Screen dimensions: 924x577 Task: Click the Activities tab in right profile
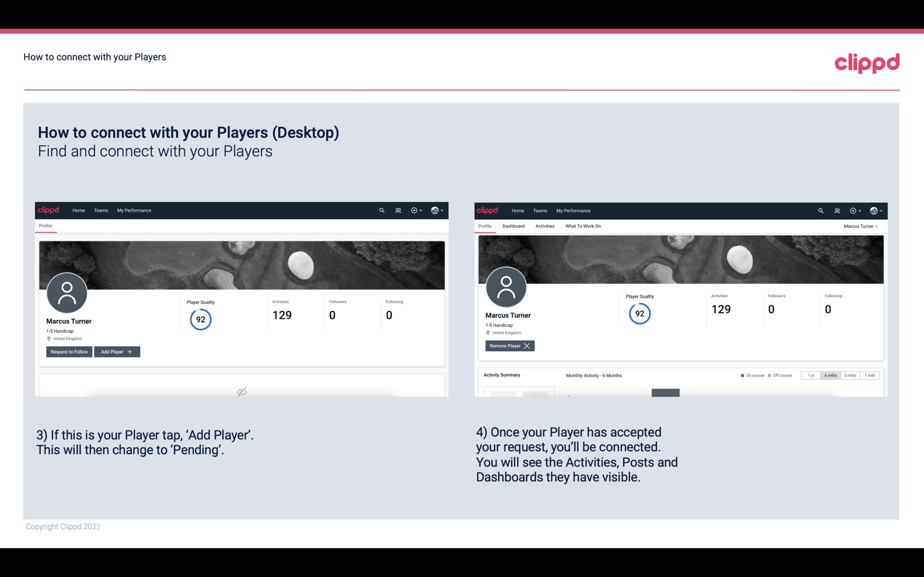tap(545, 226)
